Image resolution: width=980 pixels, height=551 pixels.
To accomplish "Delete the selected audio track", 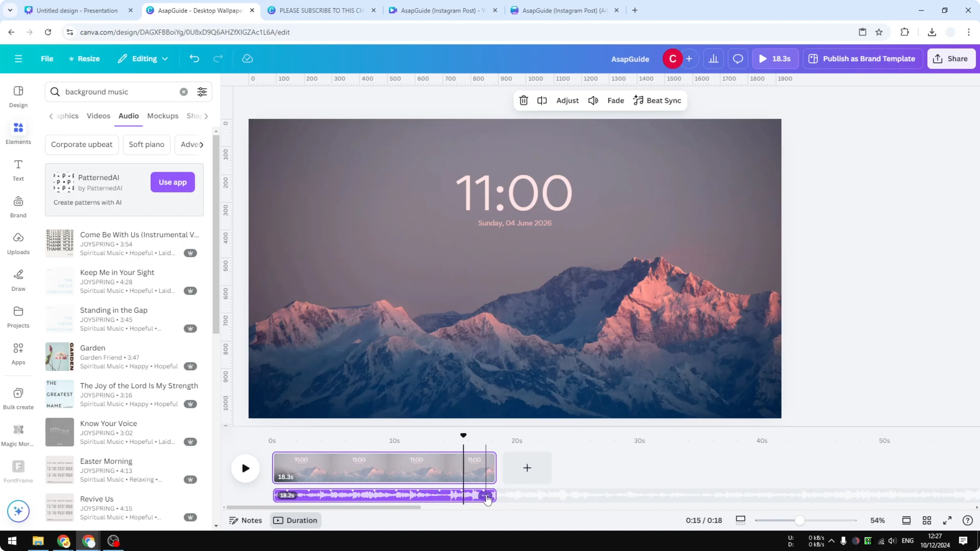I will [523, 100].
